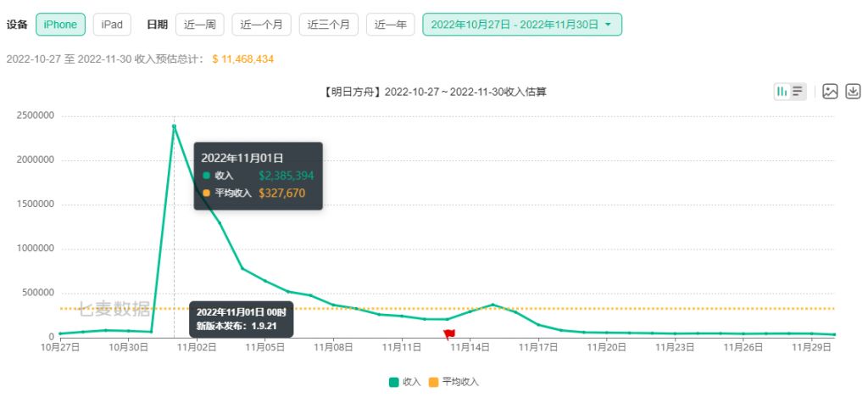
Task: Open the custom date range dropdown
Action: point(521,25)
